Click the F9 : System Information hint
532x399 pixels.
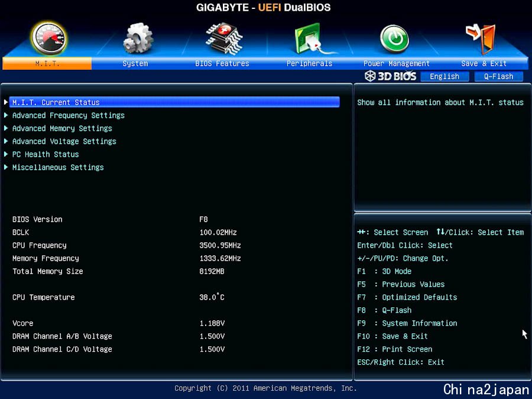tap(407, 323)
